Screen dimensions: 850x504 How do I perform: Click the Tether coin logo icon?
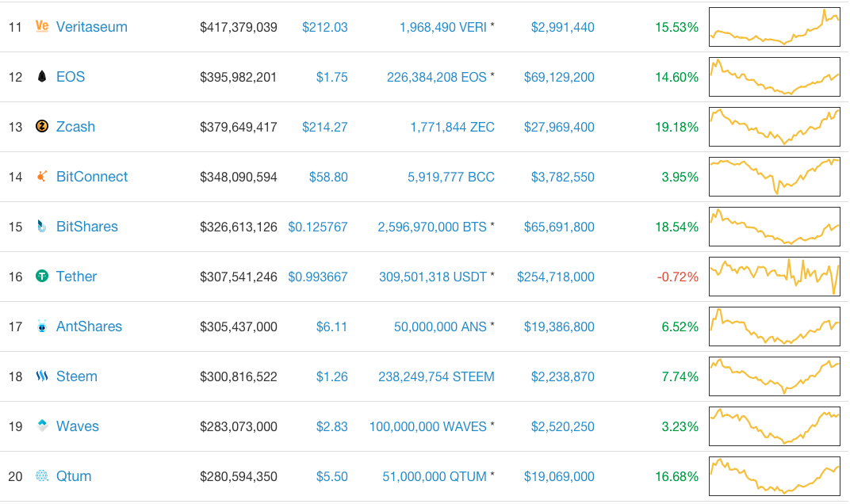(x=42, y=277)
